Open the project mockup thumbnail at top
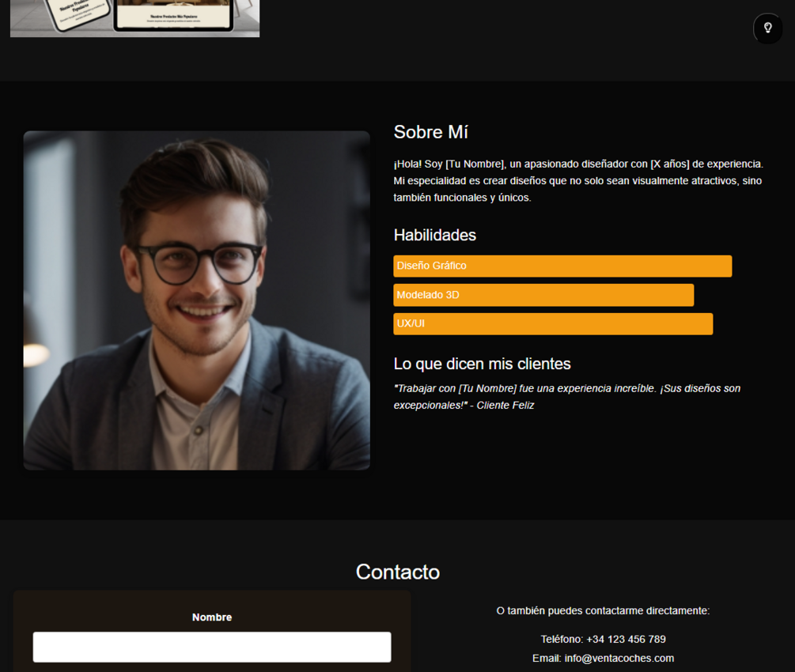Screen dimensions: 795x672 pyautogui.click(x=134, y=18)
